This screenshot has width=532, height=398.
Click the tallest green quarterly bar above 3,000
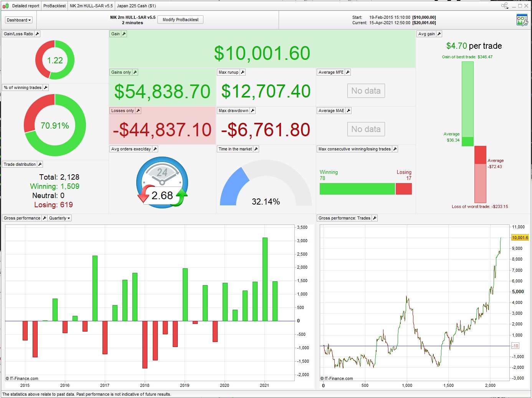coord(265,279)
